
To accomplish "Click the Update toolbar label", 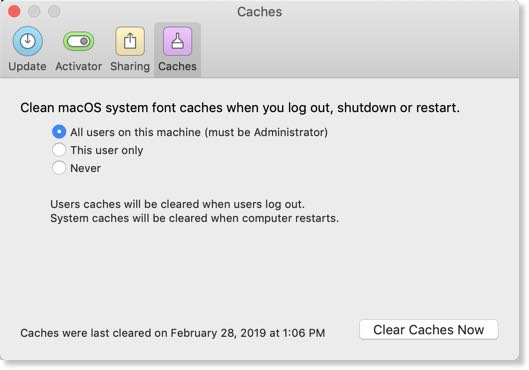I will [27, 66].
